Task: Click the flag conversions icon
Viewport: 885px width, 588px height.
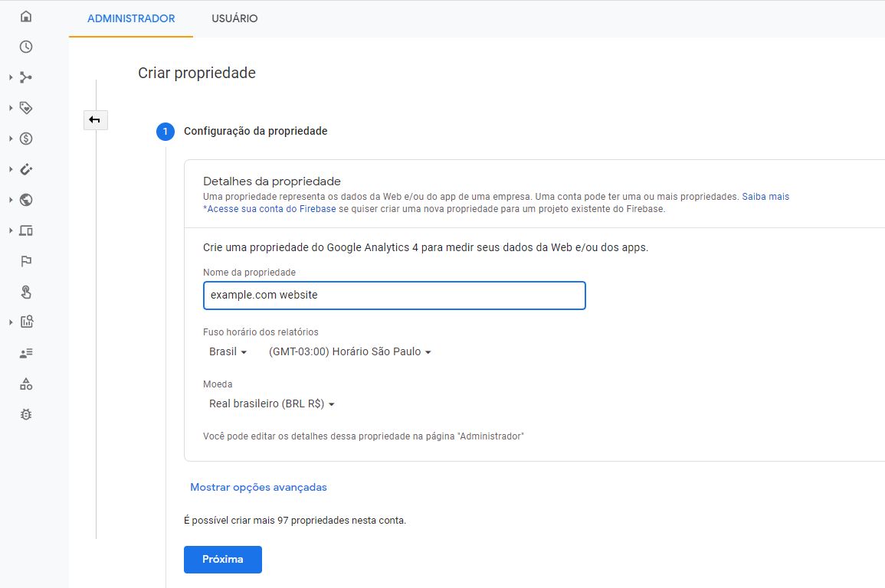Action: [26, 261]
